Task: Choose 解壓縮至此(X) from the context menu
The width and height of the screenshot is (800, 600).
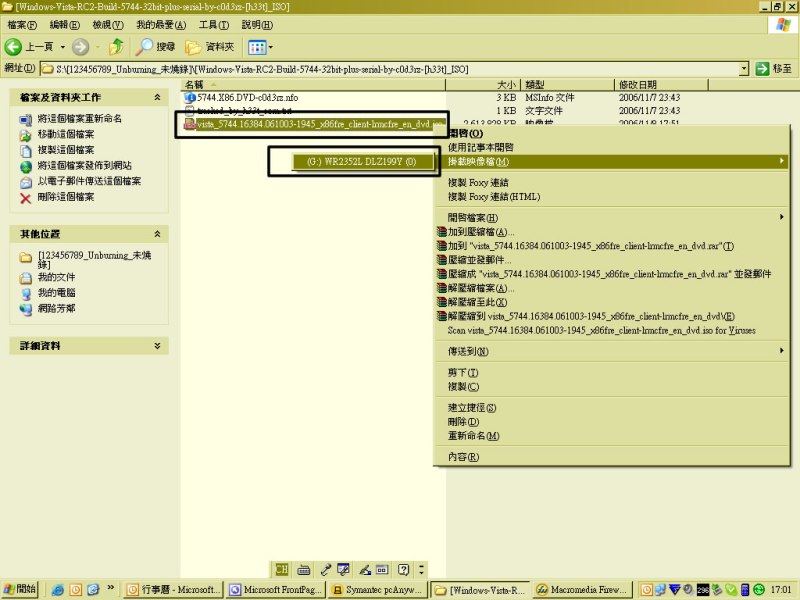Action: pyautogui.click(x=611, y=302)
